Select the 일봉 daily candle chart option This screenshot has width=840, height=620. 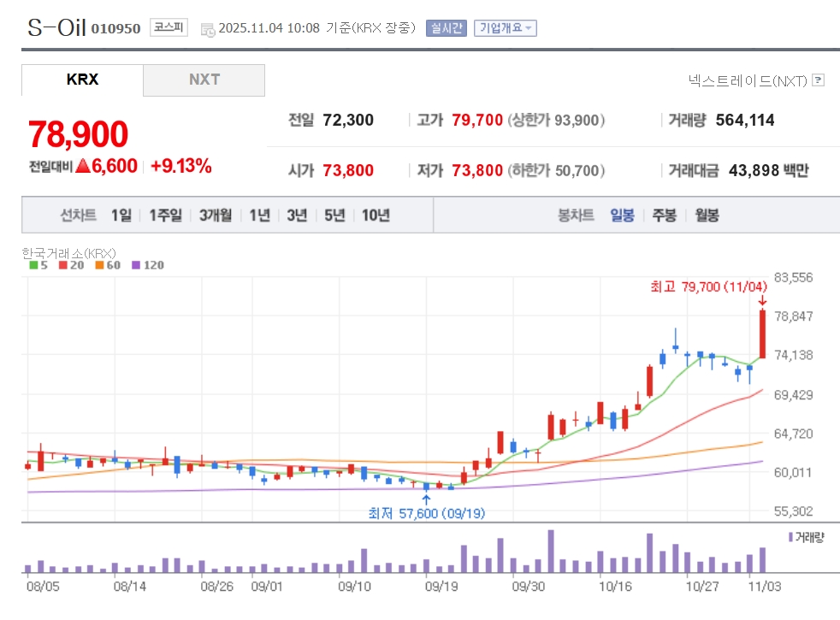point(622,216)
